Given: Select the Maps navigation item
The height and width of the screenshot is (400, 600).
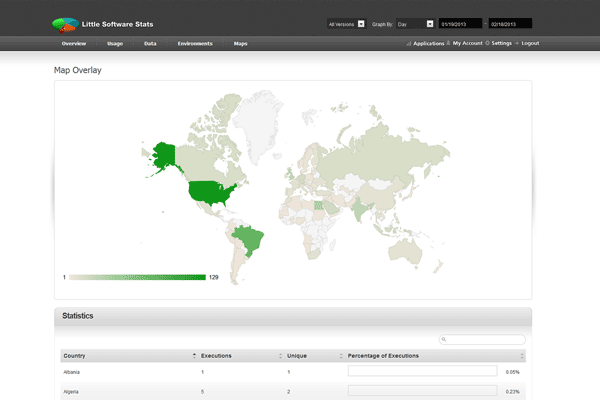Looking at the screenshot, I should pyautogui.click(x=240, y=44).
